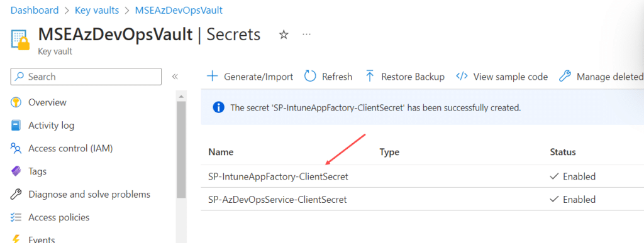The height and width of the screenshot is (243, 644).
Task: Click Restore Backup in the toolbar
Action: pyautogui.click(x=404, y=77)
